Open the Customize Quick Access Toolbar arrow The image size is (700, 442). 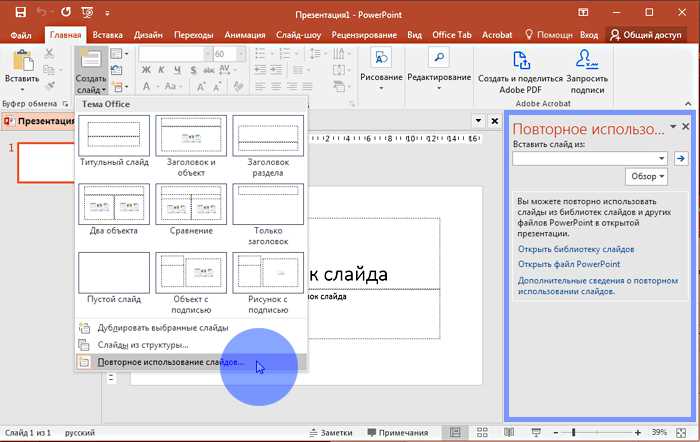point(107,13)
